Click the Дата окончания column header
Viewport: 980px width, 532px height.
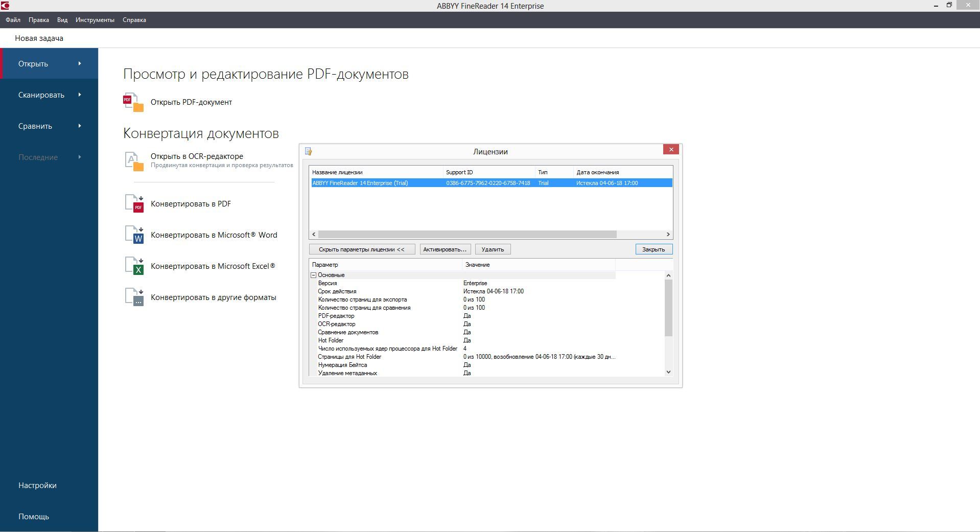pyautogui.click(x=623, y=172)
